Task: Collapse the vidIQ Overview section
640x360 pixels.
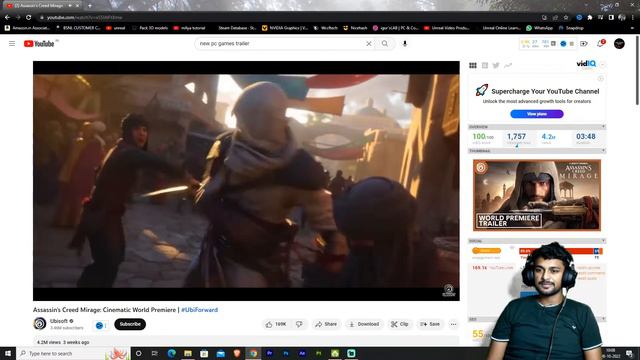Action: coord(603,127)
